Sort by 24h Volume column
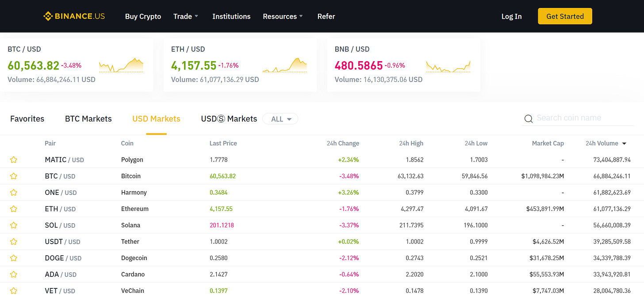Viewport: 644px width, 295px height. 606,143
